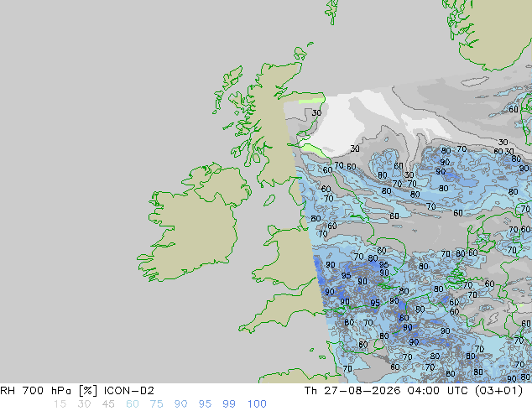Click the light-blue 60 legend value
Image resolution: width=532 pixels, height=411 pixels.
point(133,404)
